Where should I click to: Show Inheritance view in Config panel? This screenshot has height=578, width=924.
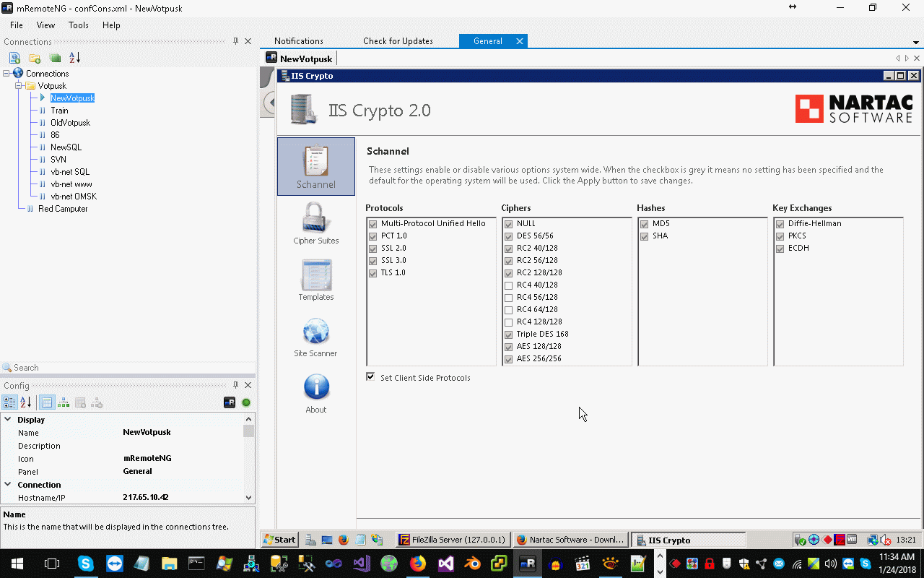[x=64, y=402]
